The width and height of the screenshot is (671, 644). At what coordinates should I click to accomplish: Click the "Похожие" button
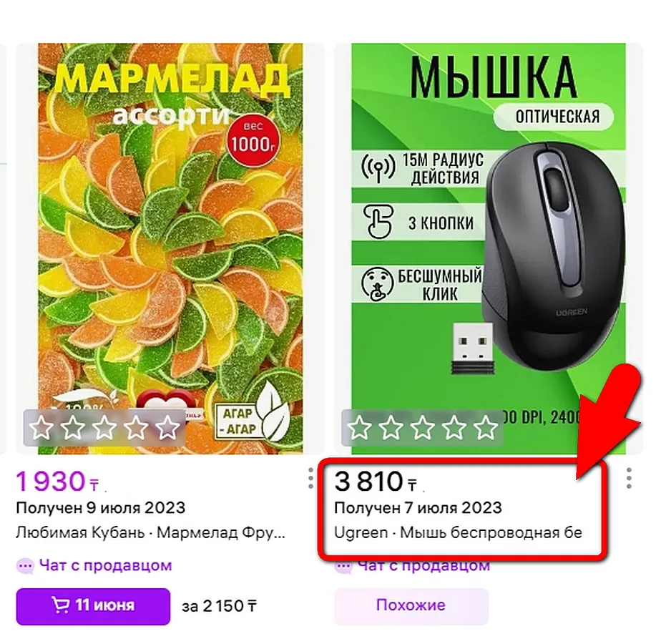tap(411, 605)
